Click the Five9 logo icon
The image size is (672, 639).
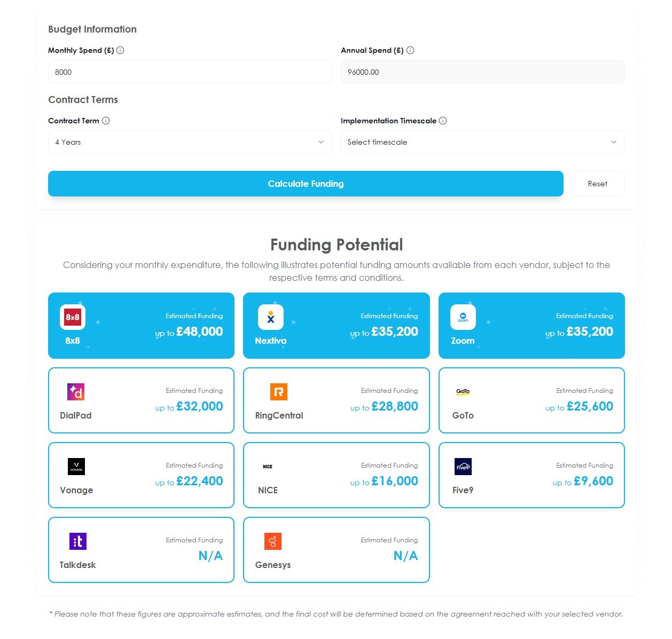(463, 466)
